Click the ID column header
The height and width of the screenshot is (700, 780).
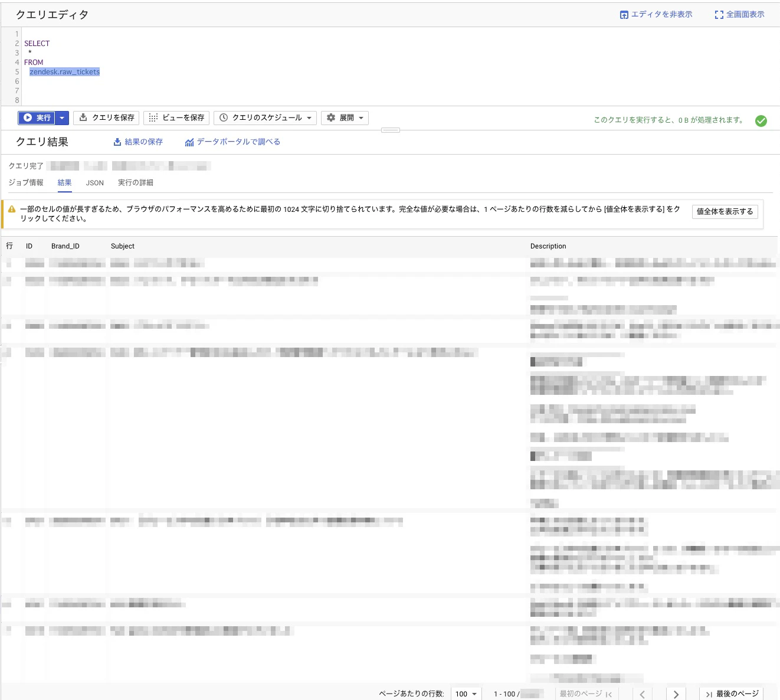pos(29,246)
